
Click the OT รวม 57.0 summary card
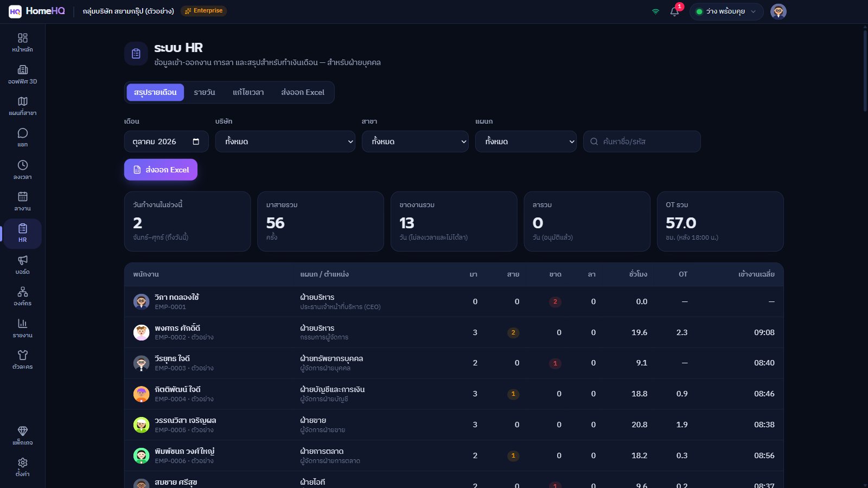720,221
